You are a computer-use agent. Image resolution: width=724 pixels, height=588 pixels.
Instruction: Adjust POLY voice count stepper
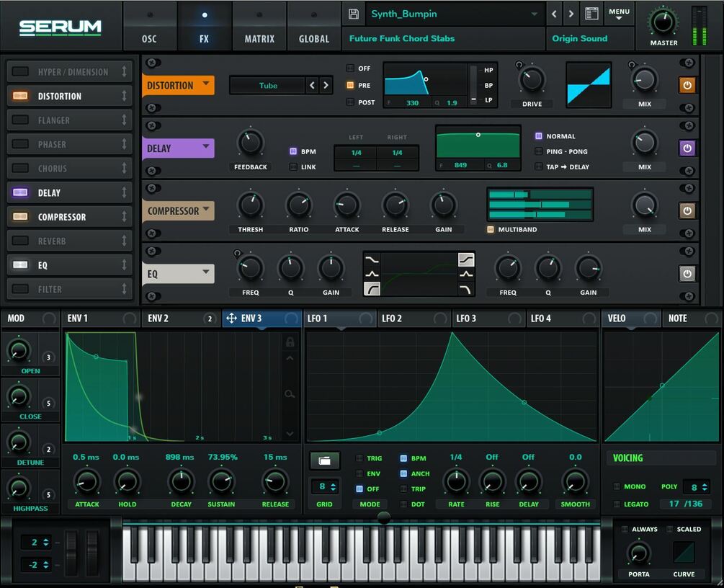point(704,487)
